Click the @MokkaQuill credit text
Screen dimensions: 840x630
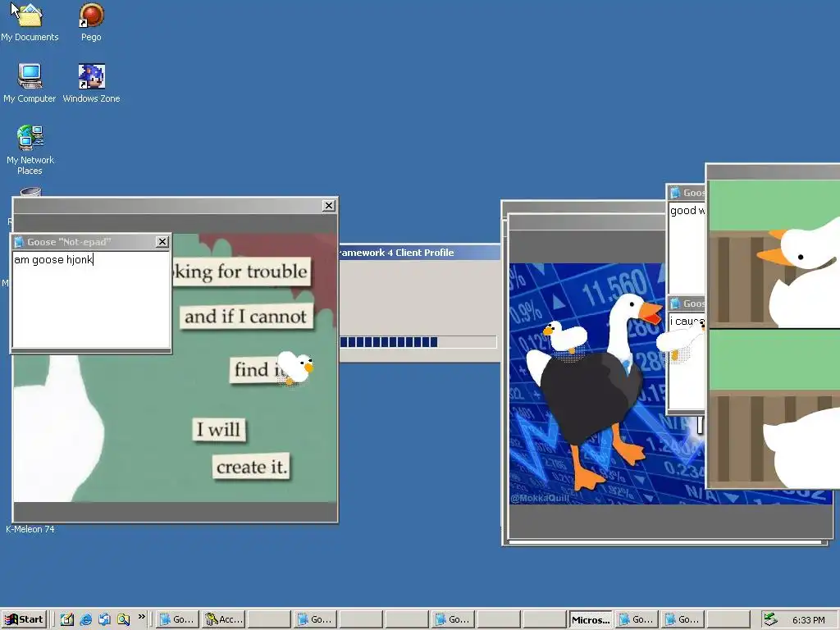[540, 498]
